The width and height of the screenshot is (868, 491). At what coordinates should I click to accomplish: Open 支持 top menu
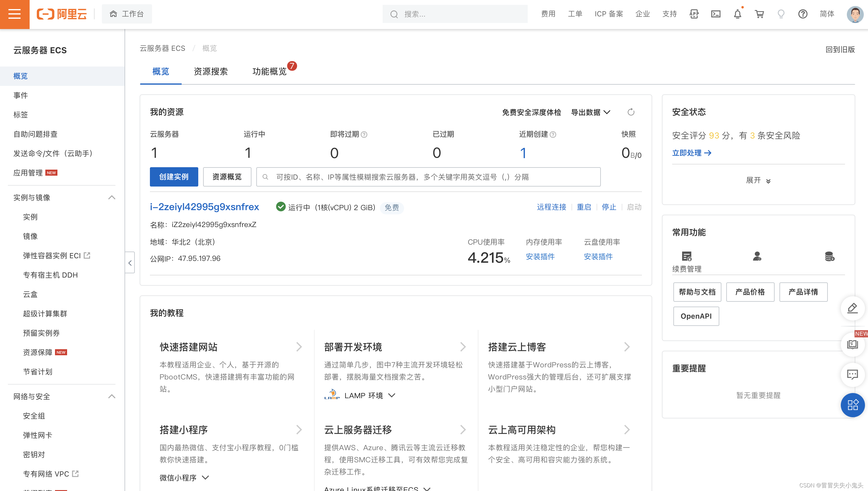click(669, 14)
